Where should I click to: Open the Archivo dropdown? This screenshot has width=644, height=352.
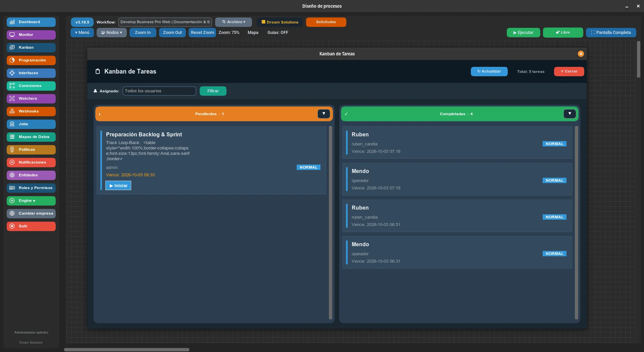coord(234,22)
